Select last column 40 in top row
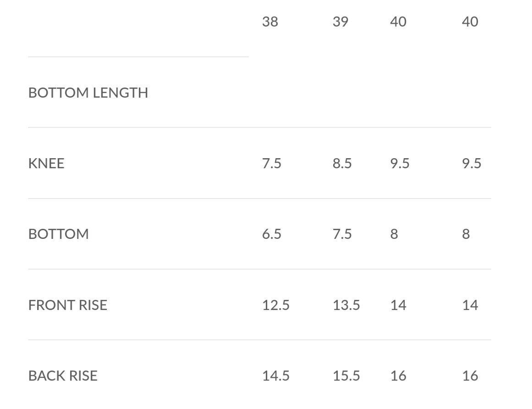Viewport: 532px width, 409px height. click(x=470, y=22)
